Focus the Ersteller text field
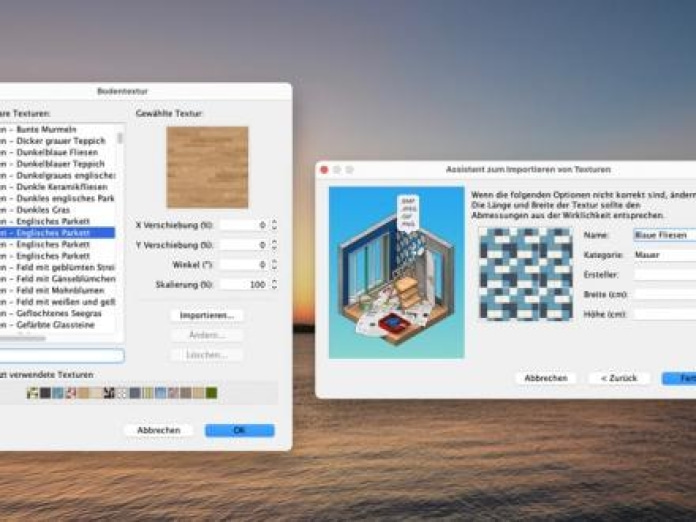Image resolution: width=696 pixels, height=522 pixels. point(664,275)
